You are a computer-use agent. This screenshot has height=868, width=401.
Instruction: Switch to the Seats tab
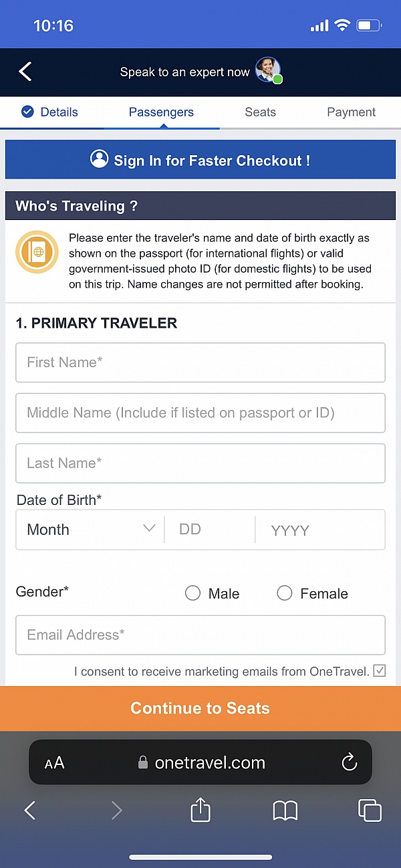pos(260,112)
